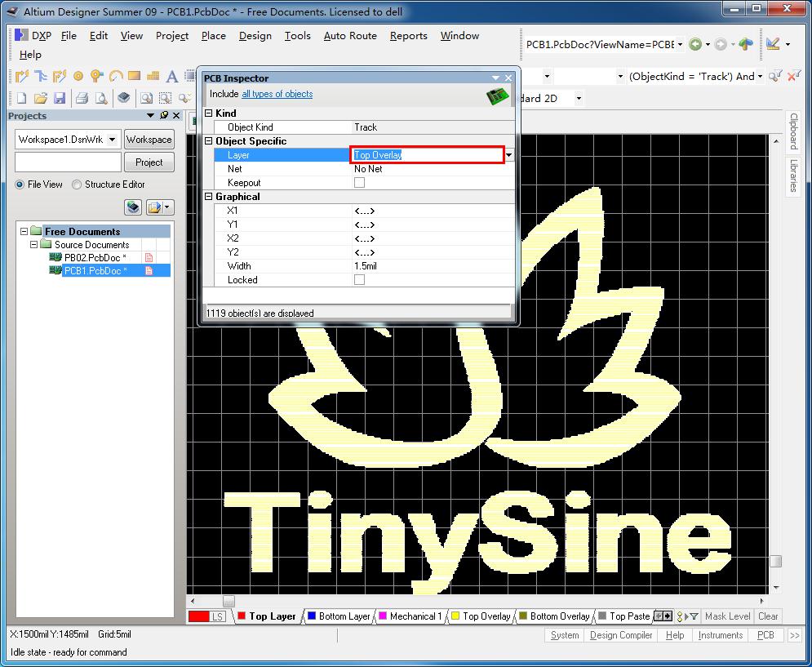The image size is (812, 667).
Task: Switch to the Top Overlay layer tab
Action: click(481, 616)
